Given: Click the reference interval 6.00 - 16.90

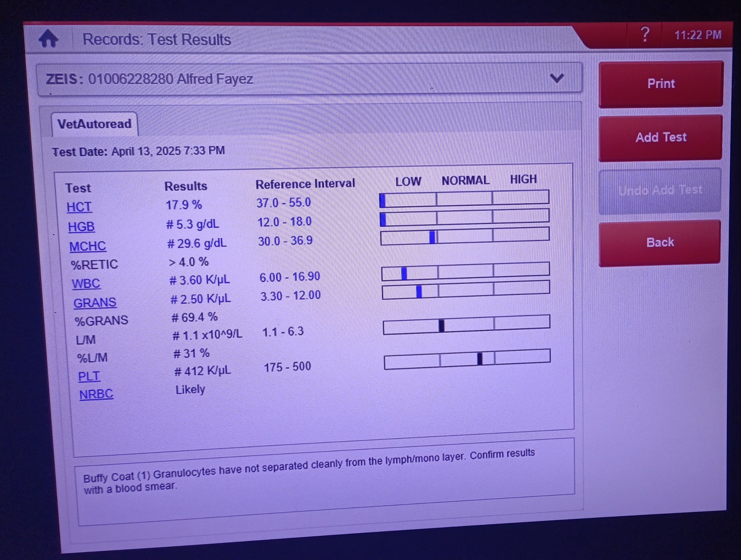Looking at the screenshot, I should click(x=290, y=277).
